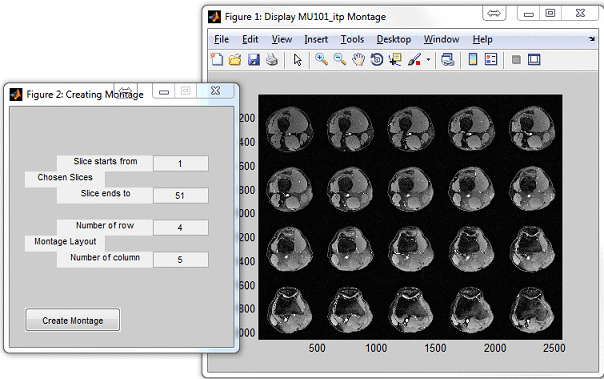Activate the Zoom In magnifier tool
This screenshot has height=379, width=604.
pos(321,60)
